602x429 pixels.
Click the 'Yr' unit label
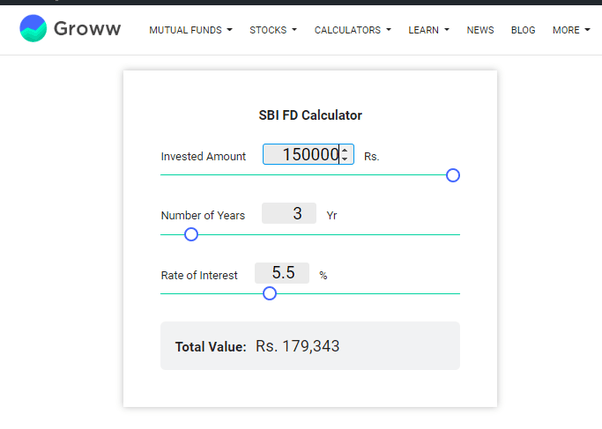click(332, 215)
